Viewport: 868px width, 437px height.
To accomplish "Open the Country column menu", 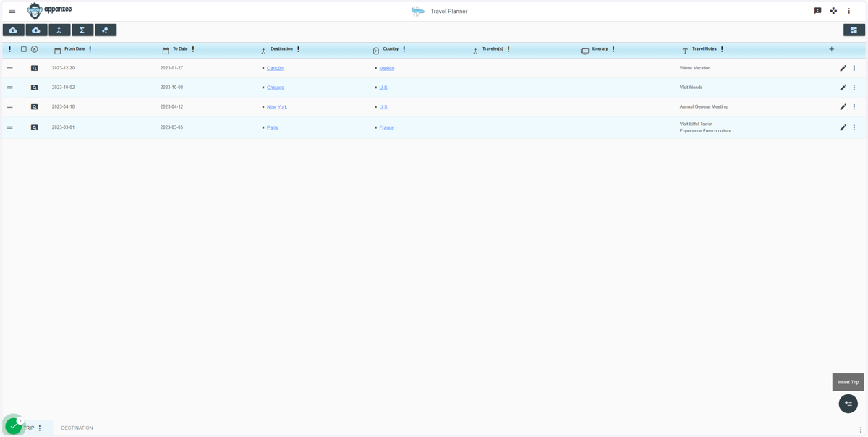I will pos(404,49).
